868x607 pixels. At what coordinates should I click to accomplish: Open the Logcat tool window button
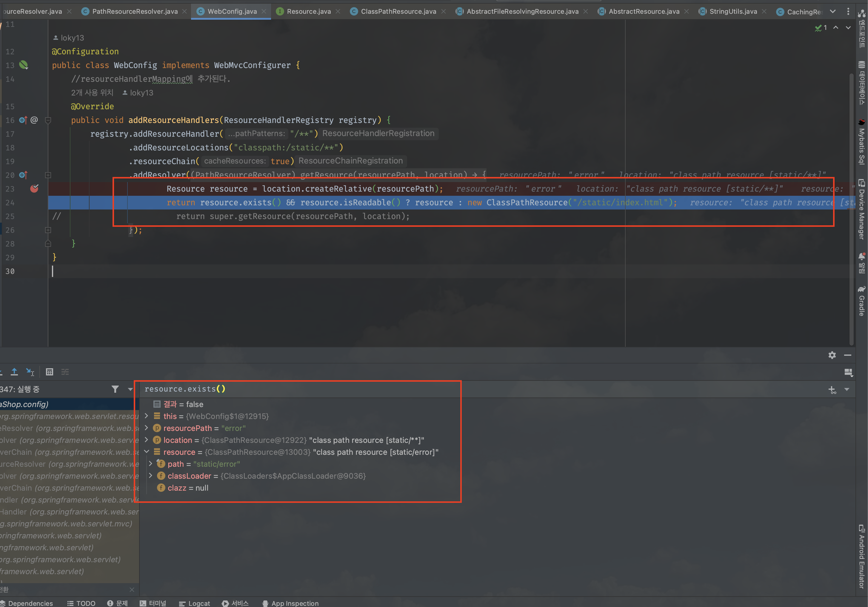[x=195, y=603]
